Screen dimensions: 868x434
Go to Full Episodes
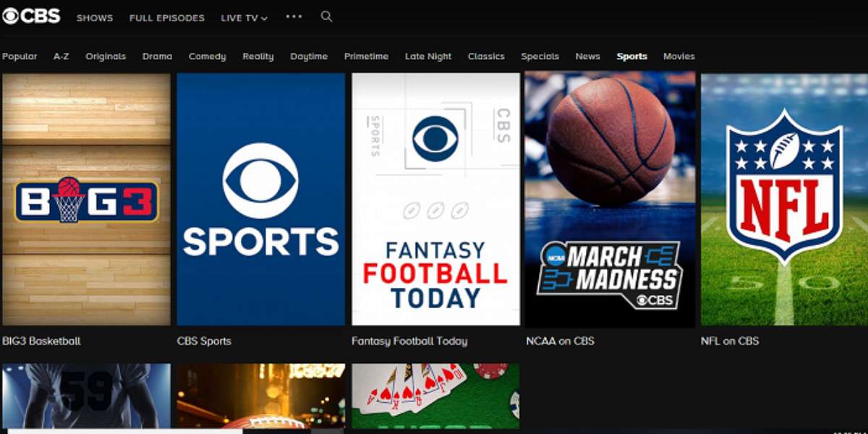click(166, 18)
